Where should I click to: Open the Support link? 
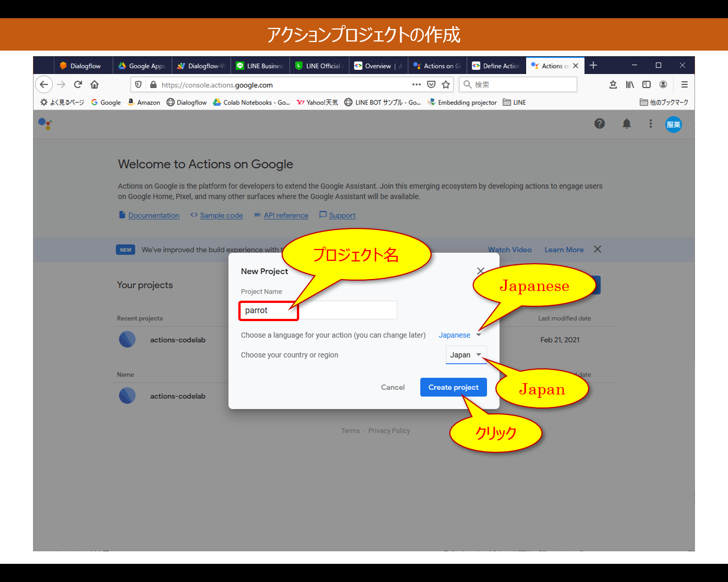pos(342,215)
